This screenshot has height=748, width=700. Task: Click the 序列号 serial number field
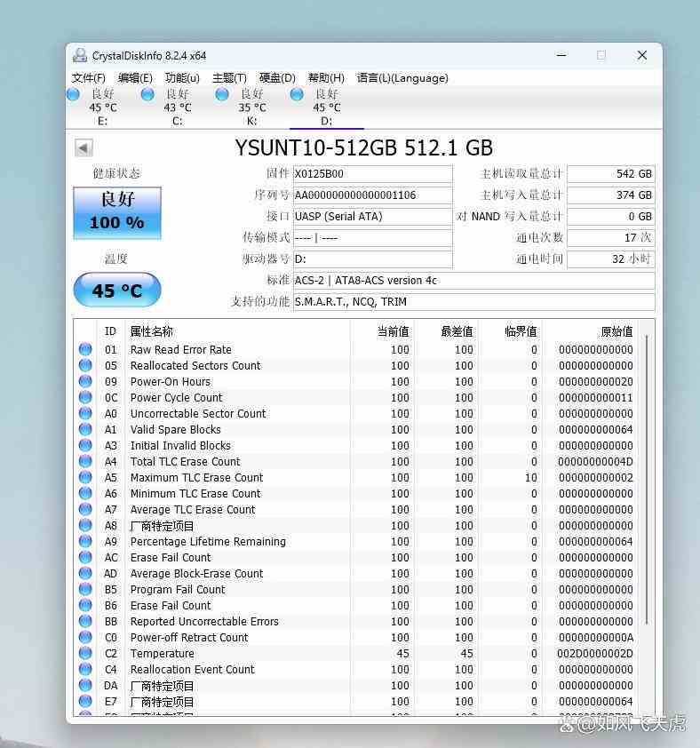pyautogui.click(x=372, y=195)
